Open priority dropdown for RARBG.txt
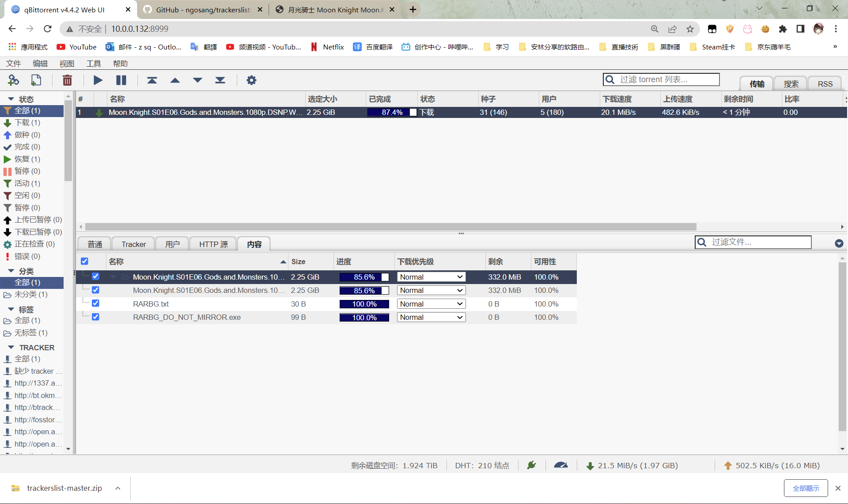Screen dimensions: 848x504 (x=431, y=304)
